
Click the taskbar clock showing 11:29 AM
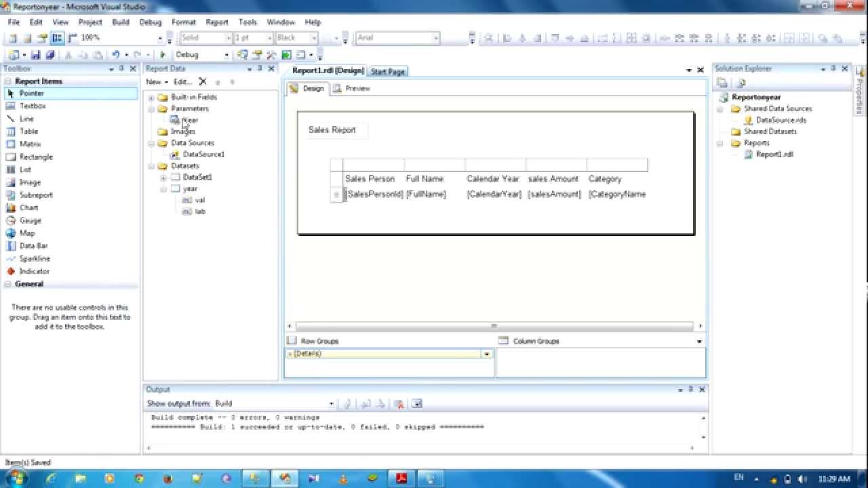pyautogui.click(x=833, y=479)
